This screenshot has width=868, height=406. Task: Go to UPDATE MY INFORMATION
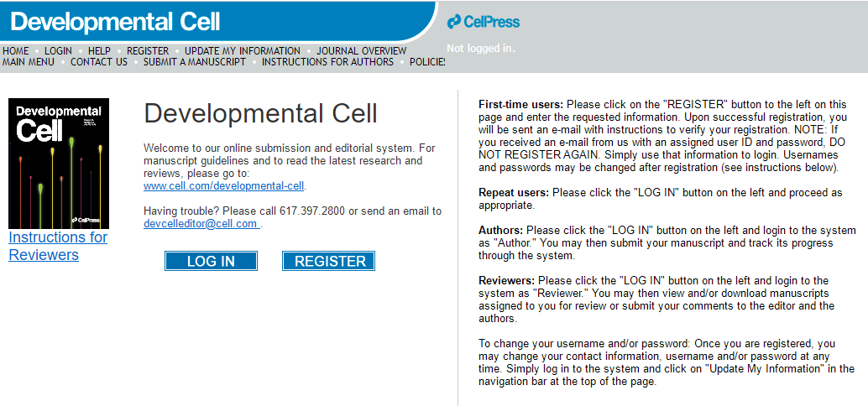[x=243, y=50]
